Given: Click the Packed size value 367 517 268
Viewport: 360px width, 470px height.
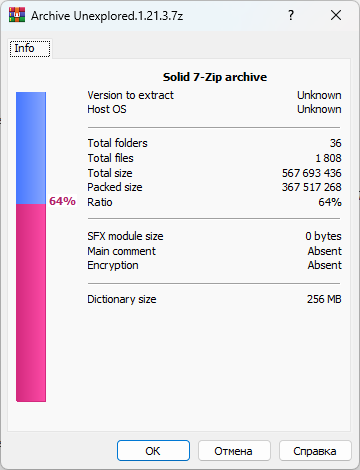Looking at the screenshot, I should point(312,187).
